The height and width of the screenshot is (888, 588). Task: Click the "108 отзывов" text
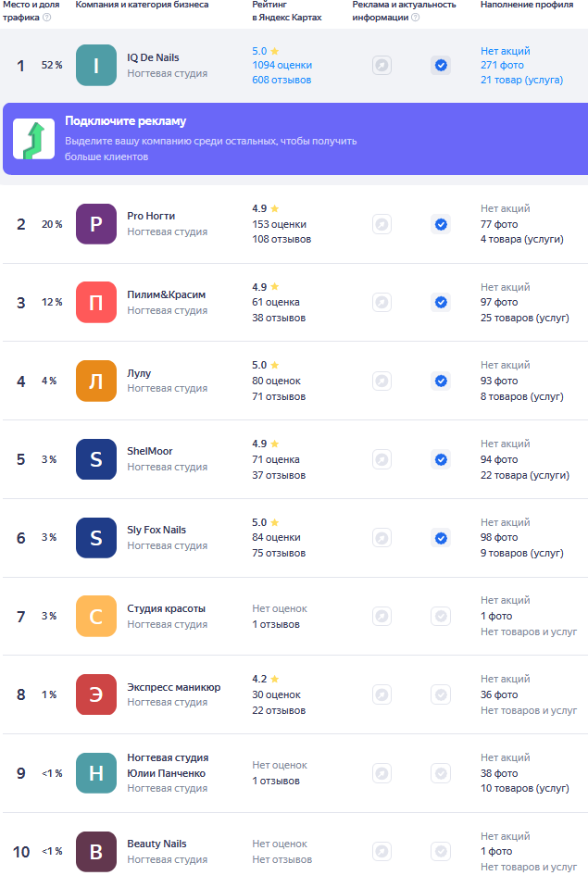pos(281,239)
